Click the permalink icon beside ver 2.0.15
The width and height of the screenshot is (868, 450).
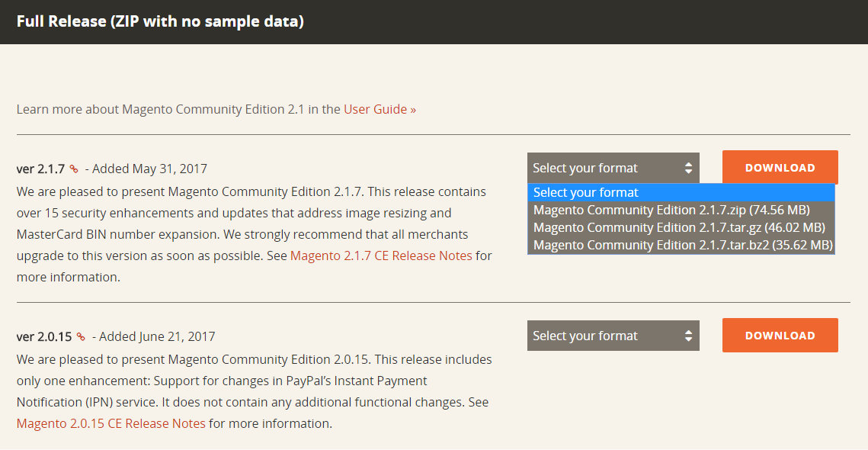click(81, 337)
